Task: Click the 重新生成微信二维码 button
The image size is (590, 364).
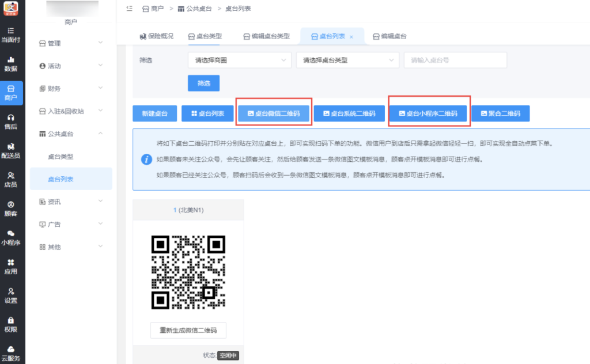Action: pyautogui.click(x=188, y=330)
